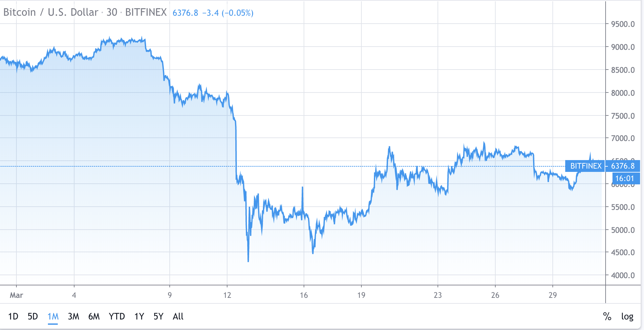Viewport: 644px width, 330px height.
Task: Toggle percent scale mode
Action: pyautogui.click(x=607, y=317)
